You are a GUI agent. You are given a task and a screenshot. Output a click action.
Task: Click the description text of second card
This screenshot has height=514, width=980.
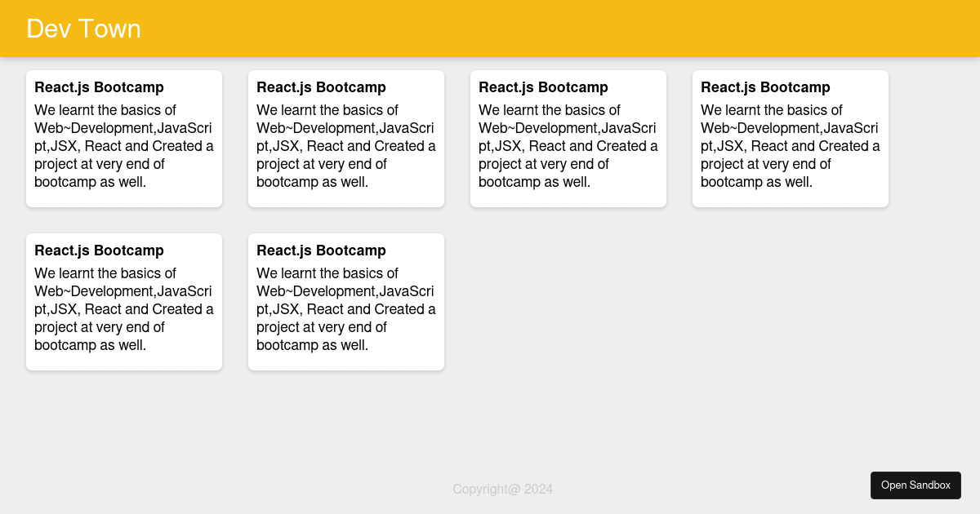(345, 145)
